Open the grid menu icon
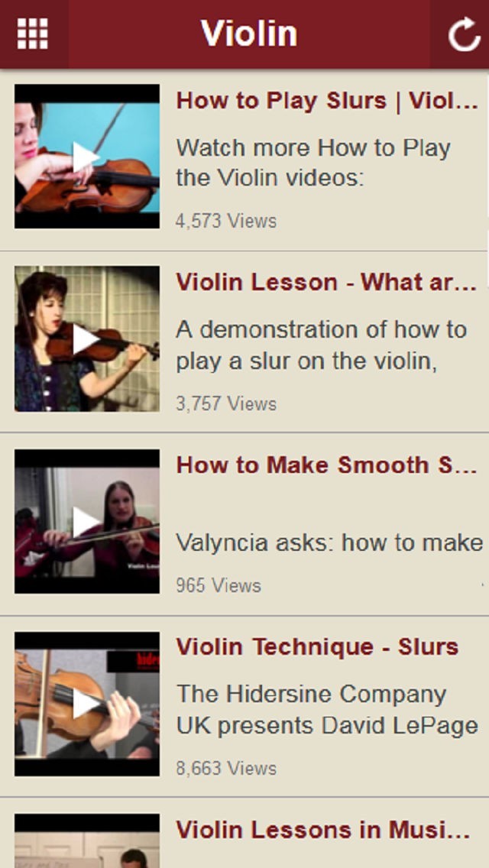The height and width of the screenshot is (868, 489). pos(33,34)
